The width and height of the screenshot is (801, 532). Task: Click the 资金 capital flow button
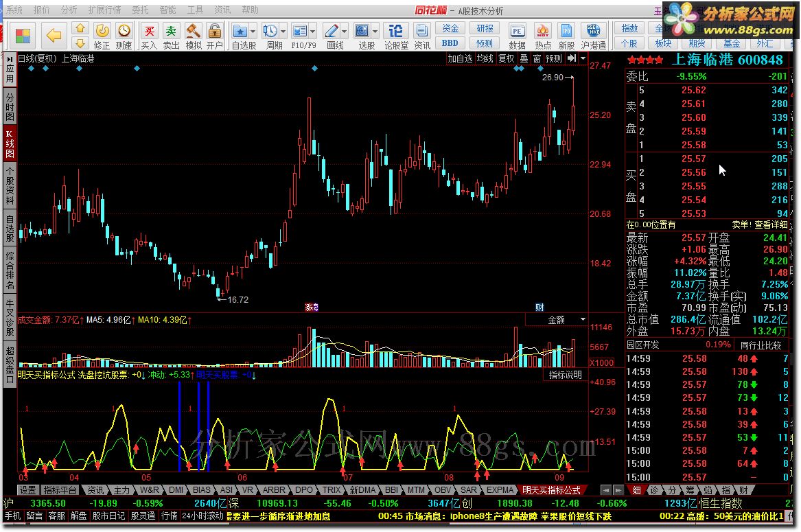point(450,28)
